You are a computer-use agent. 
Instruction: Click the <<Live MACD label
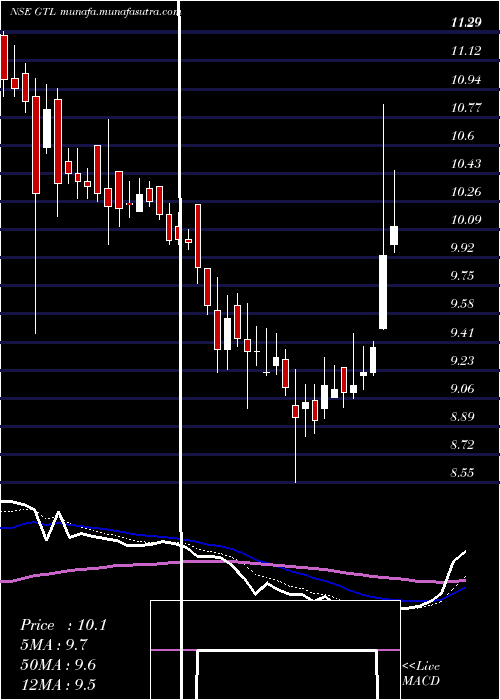421,674
